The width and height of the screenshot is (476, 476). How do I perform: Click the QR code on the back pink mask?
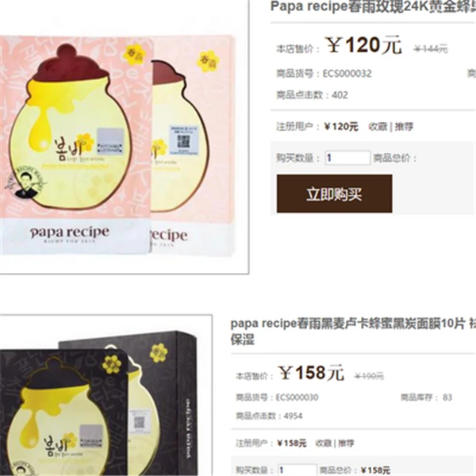pos(184,141)
